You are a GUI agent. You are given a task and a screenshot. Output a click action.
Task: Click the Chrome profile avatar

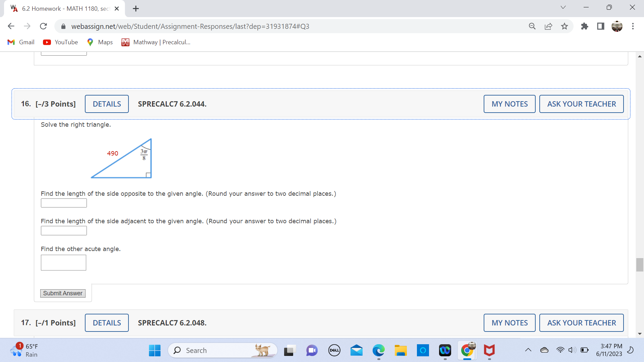click(617, 26)
